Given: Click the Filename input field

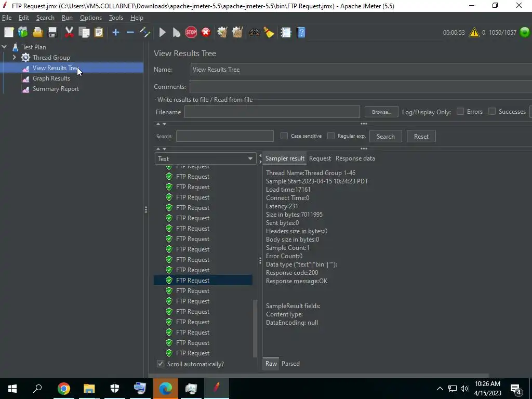Looking at the screenshot, I should coord(272,112).
